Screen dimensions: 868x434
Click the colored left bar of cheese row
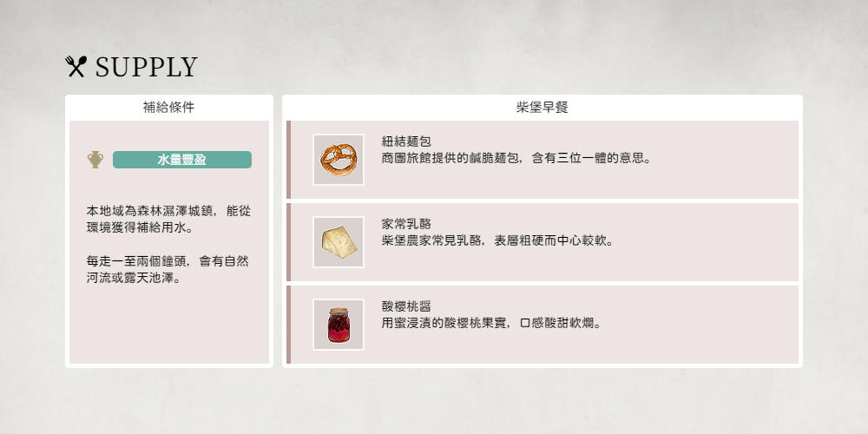[288, 242]
